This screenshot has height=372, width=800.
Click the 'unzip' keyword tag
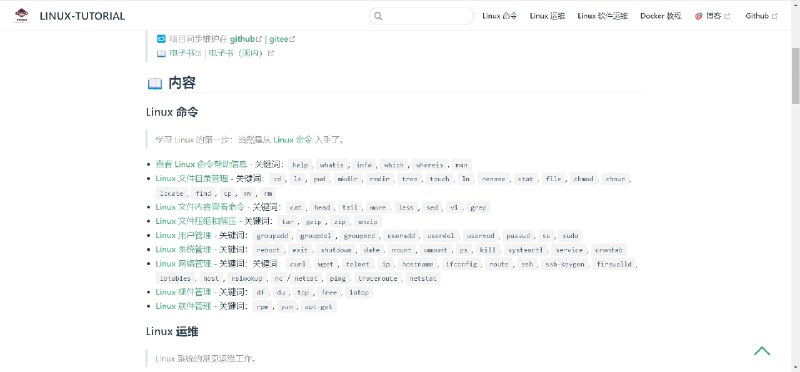point(367,221)
